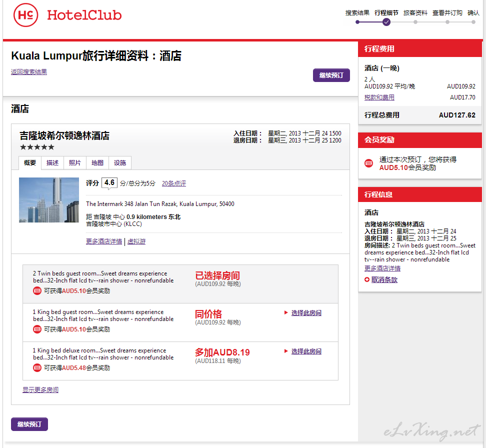
Task: Click the 同价格 price label
Action: 208,314
